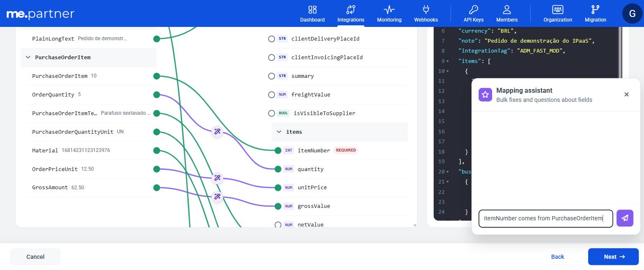Select the clientDeliveryPlaceId target port
Viewport: 644px width, 270px height.
click(x=272, y=39)
